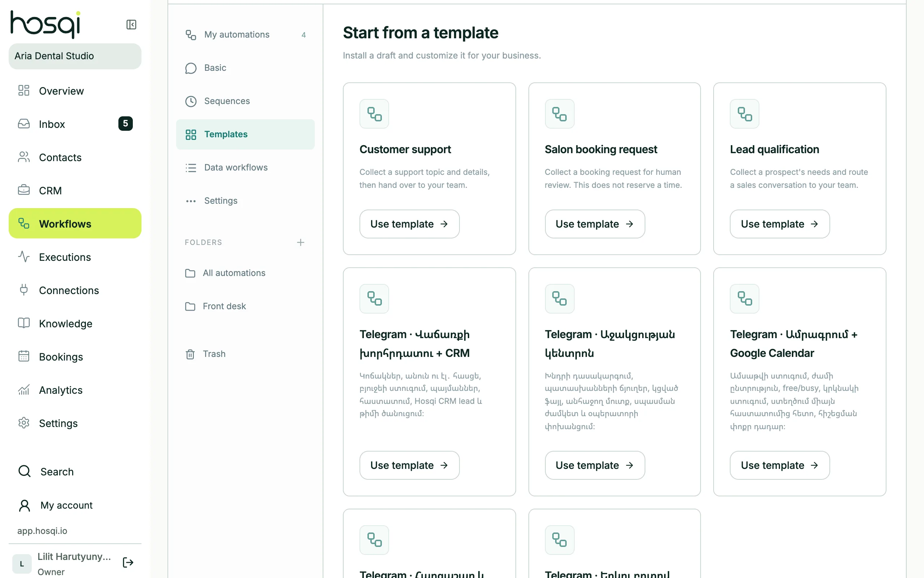The image size is (924, 578).
Task: Click the Start from a template heading
Action: (420, 33)
